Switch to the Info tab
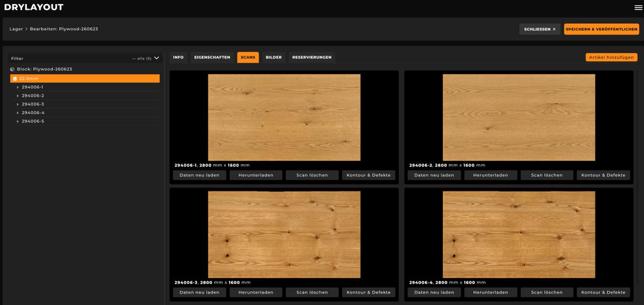 (x=178, y=57)
